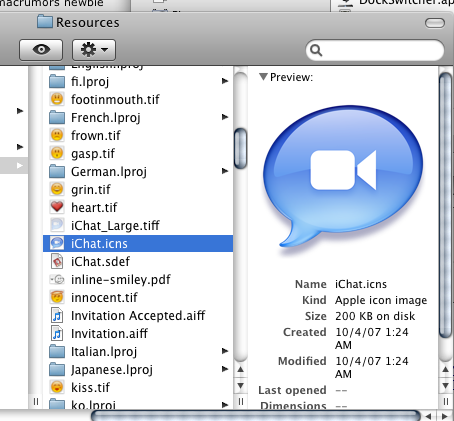This screenshot has width=454, height=421.
Task: Click the iChat.icns file icon
Action: tap(57, 243)
